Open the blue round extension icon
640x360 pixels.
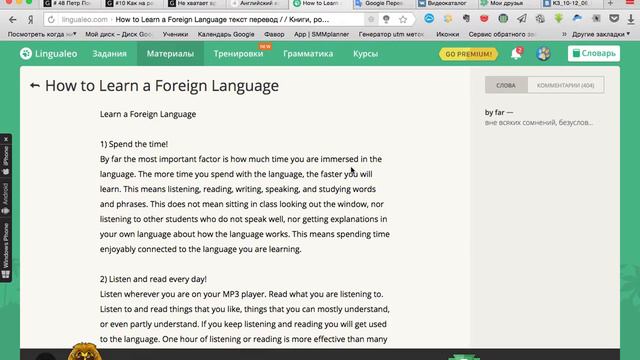[x=429, y=19]
